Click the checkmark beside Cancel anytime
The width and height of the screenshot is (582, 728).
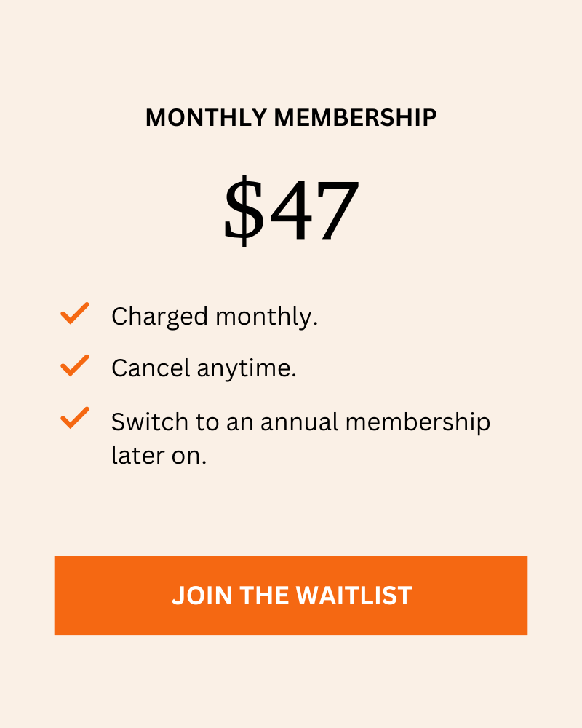coord(75,365)
